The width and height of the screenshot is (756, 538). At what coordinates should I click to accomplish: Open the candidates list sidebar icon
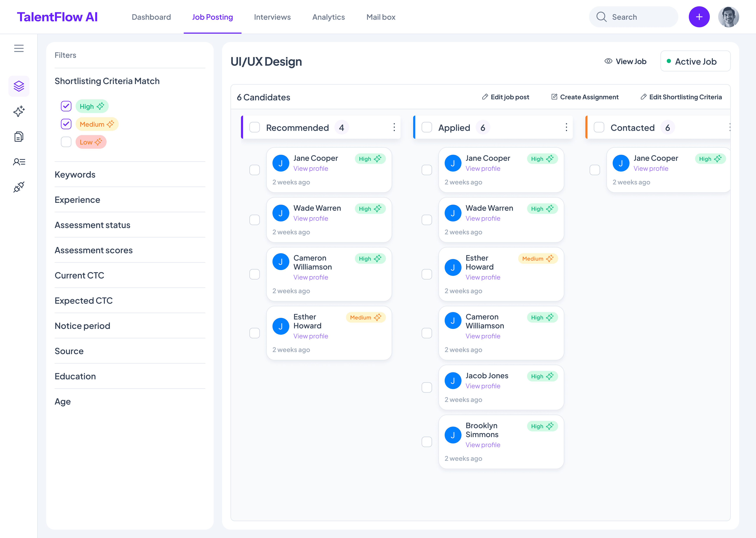pyautogui.click(x=19, y=162)
